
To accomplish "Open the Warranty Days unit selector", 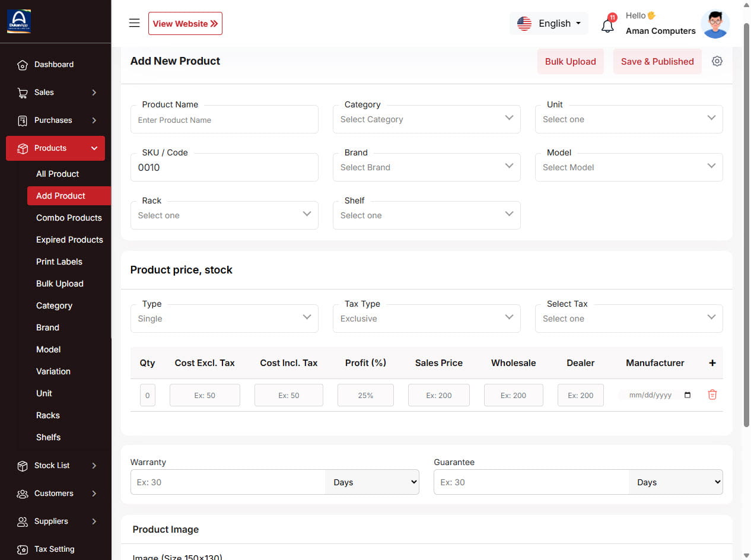I will tap(372, 482).
